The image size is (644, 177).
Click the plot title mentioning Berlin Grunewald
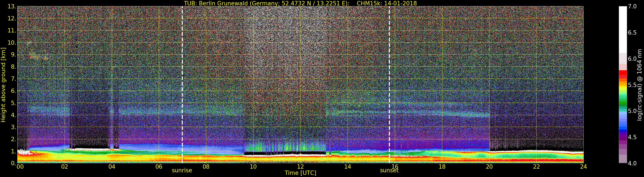pos(300,3)
